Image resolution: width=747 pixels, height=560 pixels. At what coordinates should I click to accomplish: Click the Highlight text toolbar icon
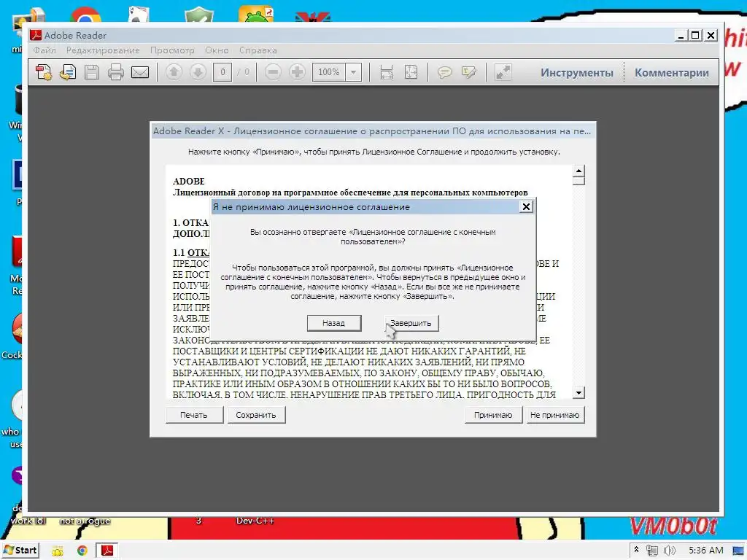pos(469,72)
